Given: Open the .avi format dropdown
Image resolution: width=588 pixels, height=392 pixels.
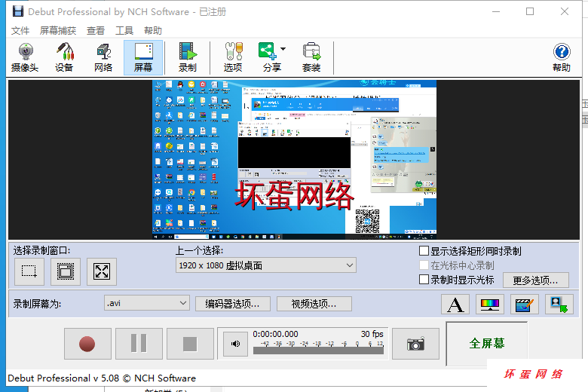Looking at the screenshot, I should click(x=147, y=303).
